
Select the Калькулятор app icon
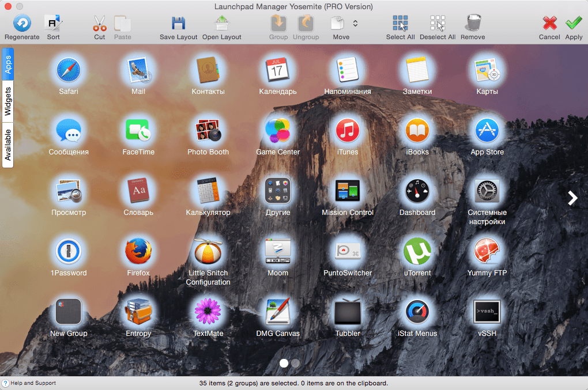(x=208, y=191)
